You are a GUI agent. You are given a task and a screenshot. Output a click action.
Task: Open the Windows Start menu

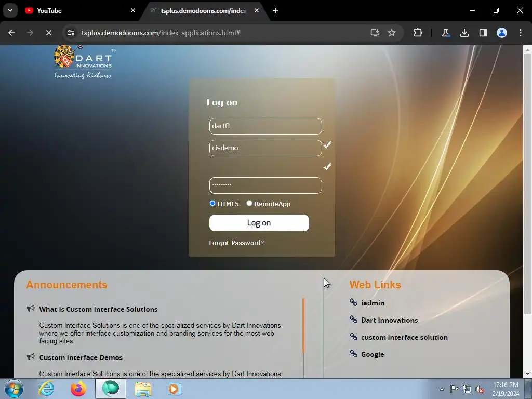14,389
